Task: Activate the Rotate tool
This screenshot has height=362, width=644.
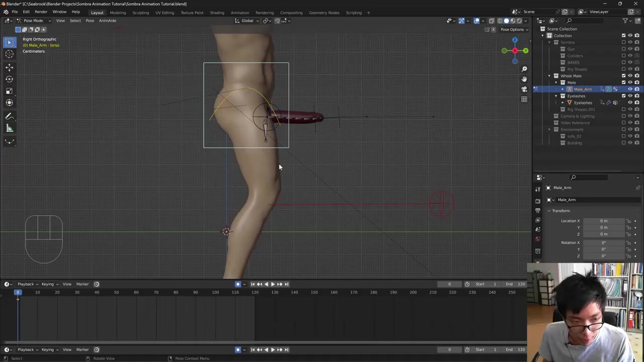Action: coord(9,79)
